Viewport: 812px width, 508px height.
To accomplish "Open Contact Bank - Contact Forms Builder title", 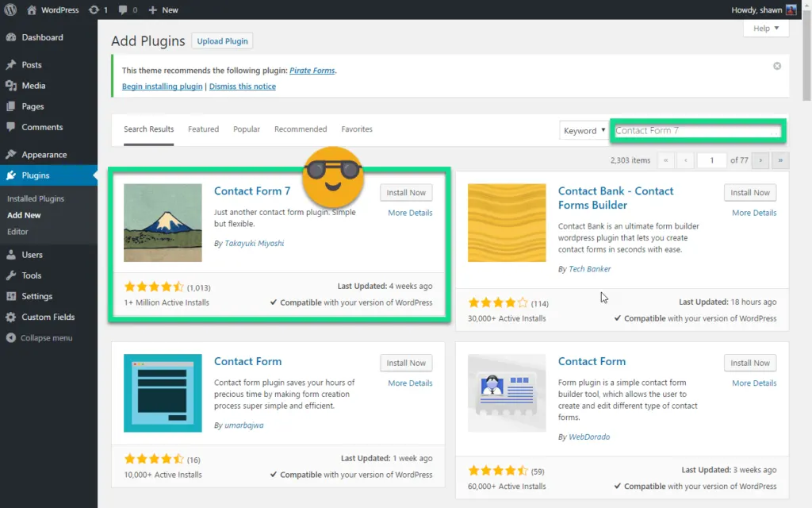I will [615, 198].
